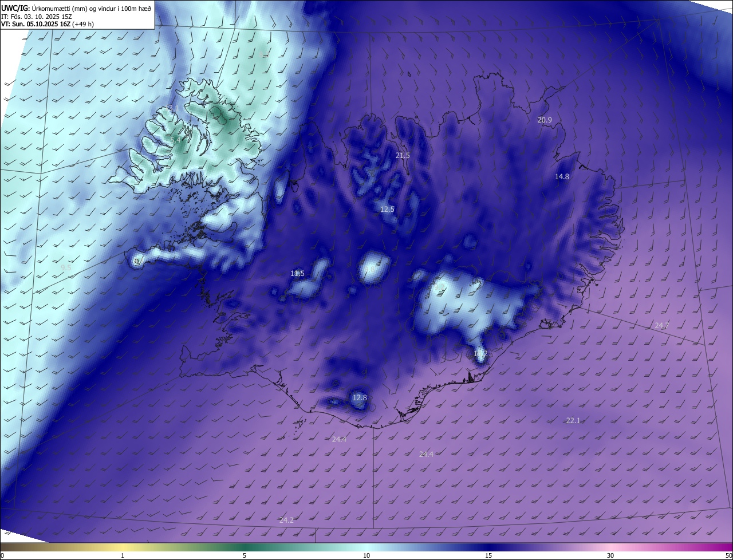Viewport: 733px width, 560px height.
Task: Click the '30' tick on the color scale
Action: pyautogui.click(x=610, y=556)
